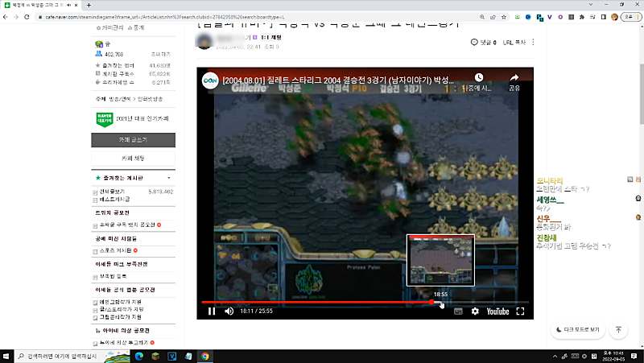Click the page vertical scrollbar
The width and height of the screenshot is (644, 363).
pos(642,93)
